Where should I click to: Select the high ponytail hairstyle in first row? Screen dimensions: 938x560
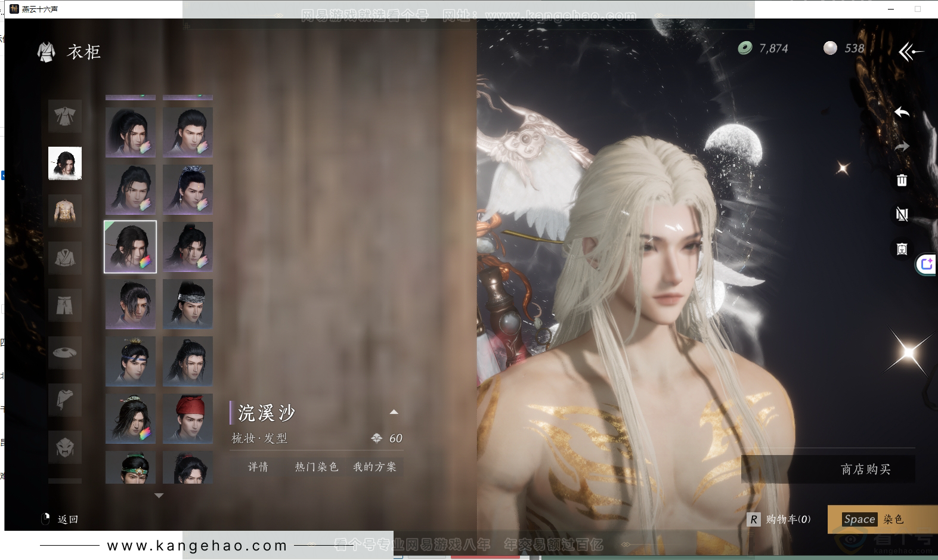coord(131,132)
